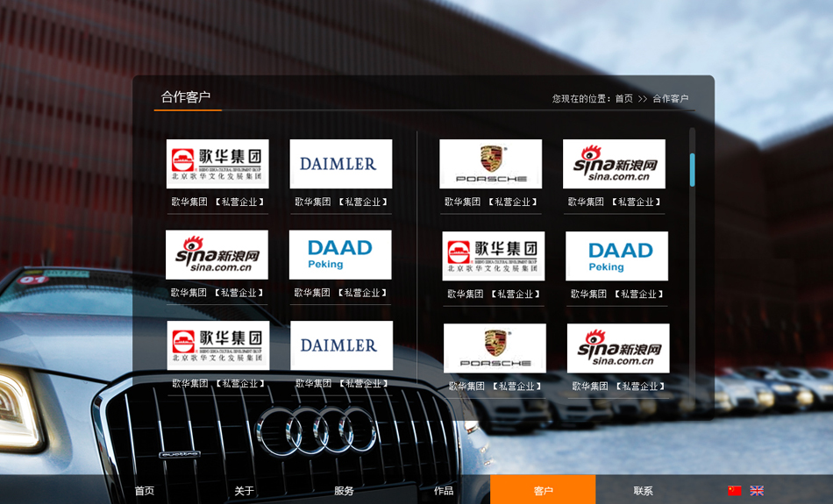Switch site language using UK flag icon
The height and width of the screenshot is (504, 833).
coord(757,491)
